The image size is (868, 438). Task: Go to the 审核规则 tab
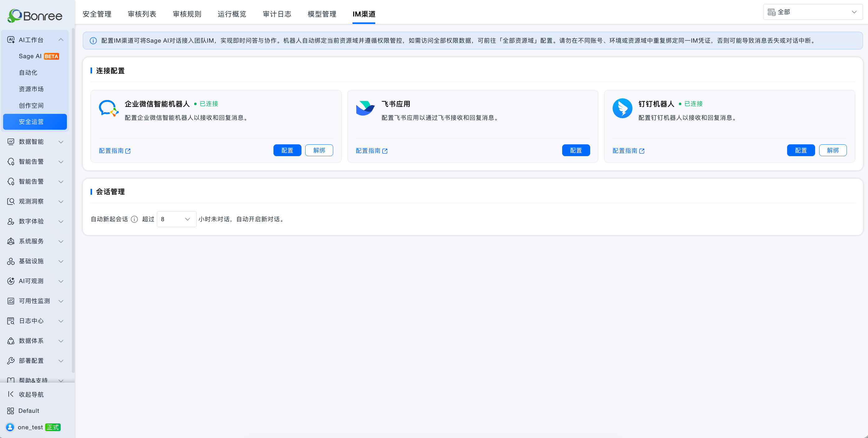187,14
